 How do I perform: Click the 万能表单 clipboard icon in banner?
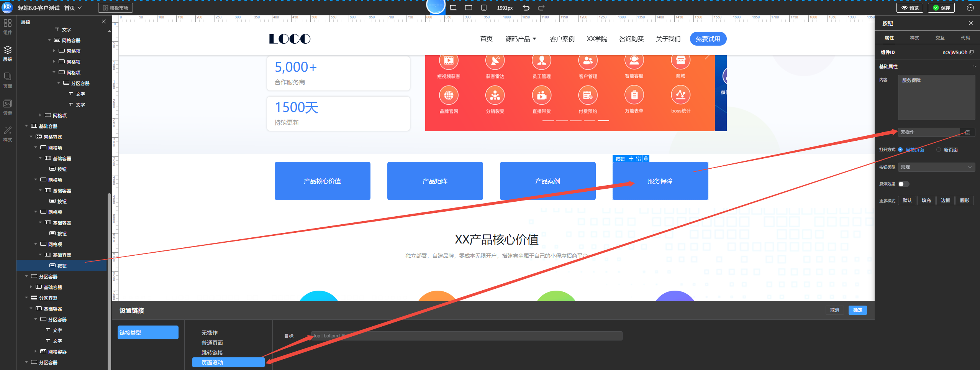click(634, 95)
